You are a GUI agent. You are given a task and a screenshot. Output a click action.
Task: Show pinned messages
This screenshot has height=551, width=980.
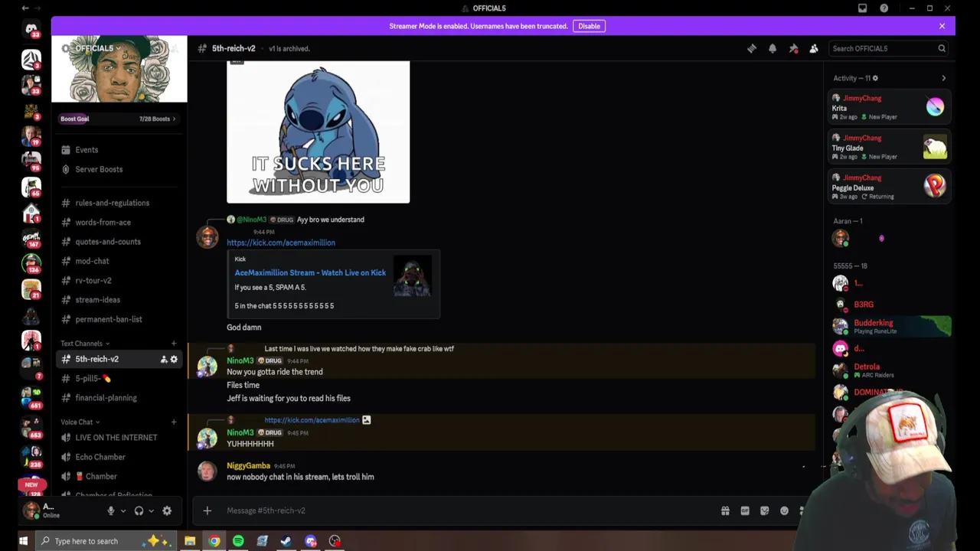793,48
